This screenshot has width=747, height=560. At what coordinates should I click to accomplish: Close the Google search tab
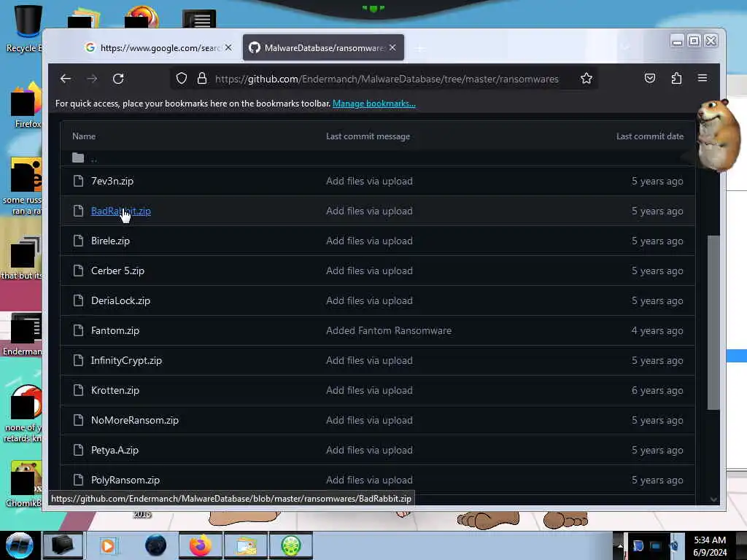click(228, 47)
